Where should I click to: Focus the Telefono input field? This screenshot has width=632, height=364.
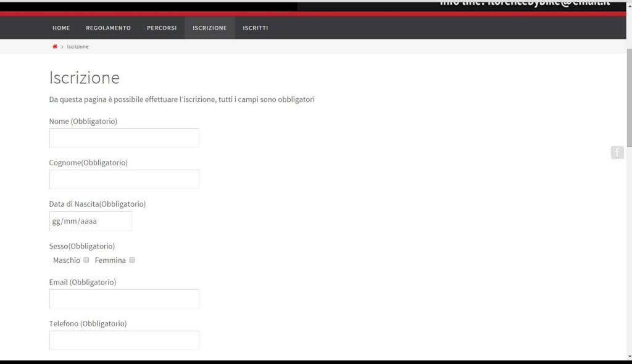(124, 340)
